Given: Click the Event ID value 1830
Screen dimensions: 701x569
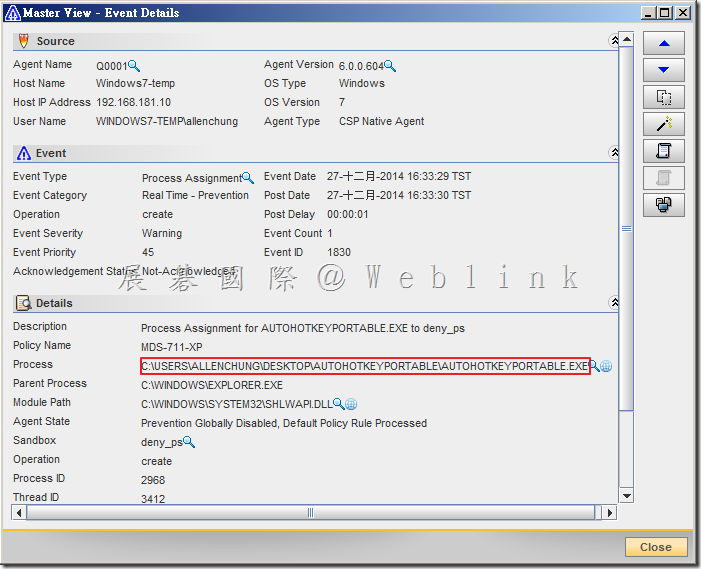Looking at the screenshot, I should coord(339,253).
